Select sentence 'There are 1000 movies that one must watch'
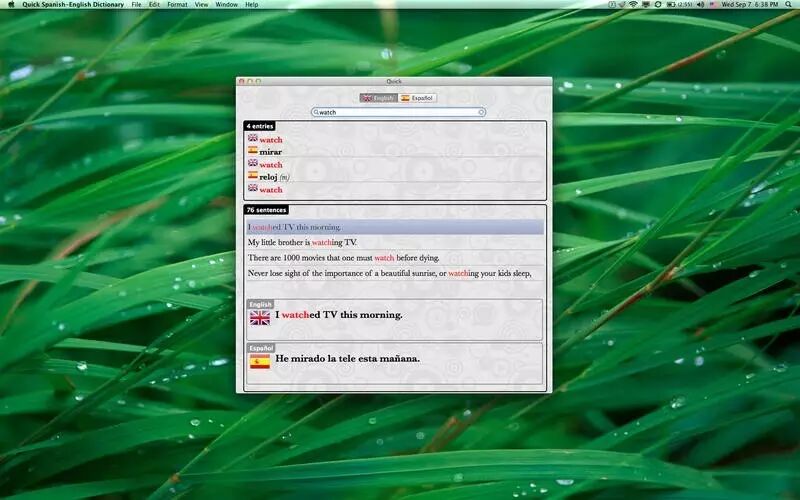800x500 pixels. [395, 258]
